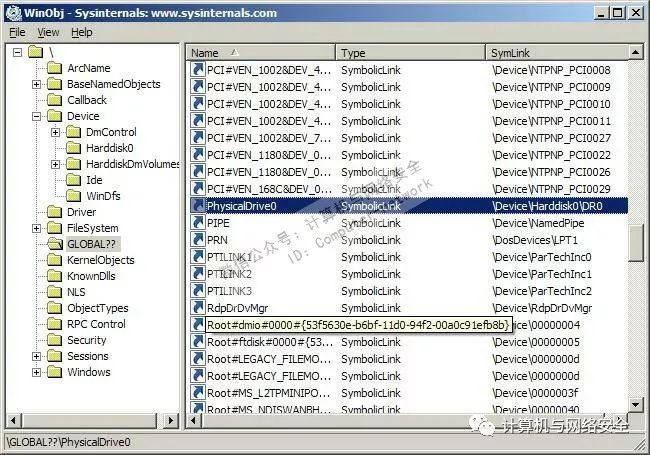The height and width of the screenshot is (455, 650).
Task: Sort by the SymLink column header
Action: [557, 53]
